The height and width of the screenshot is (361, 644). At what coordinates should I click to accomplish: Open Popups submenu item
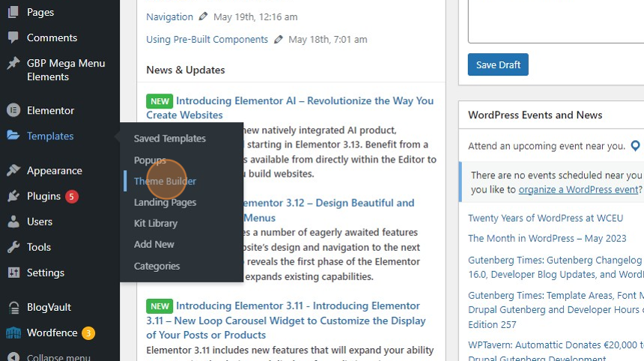click(150, 160)
